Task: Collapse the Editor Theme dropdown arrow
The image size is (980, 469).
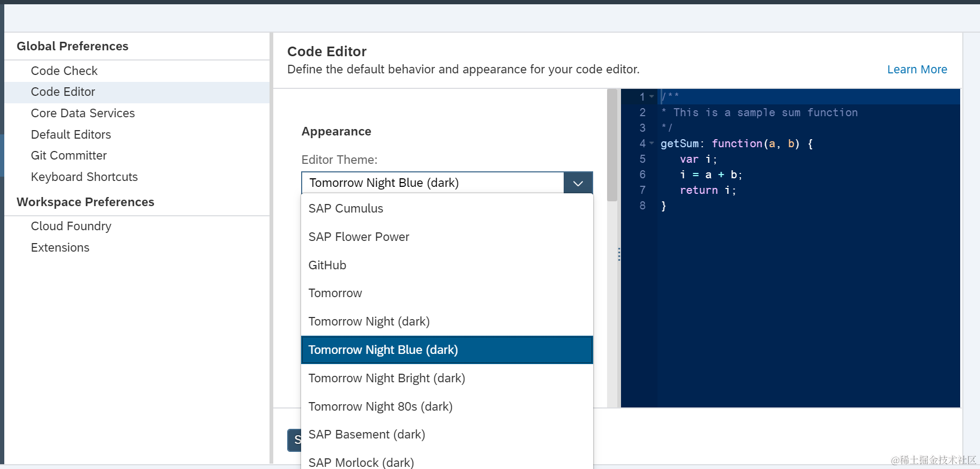Action: click(x=578, y=183)
